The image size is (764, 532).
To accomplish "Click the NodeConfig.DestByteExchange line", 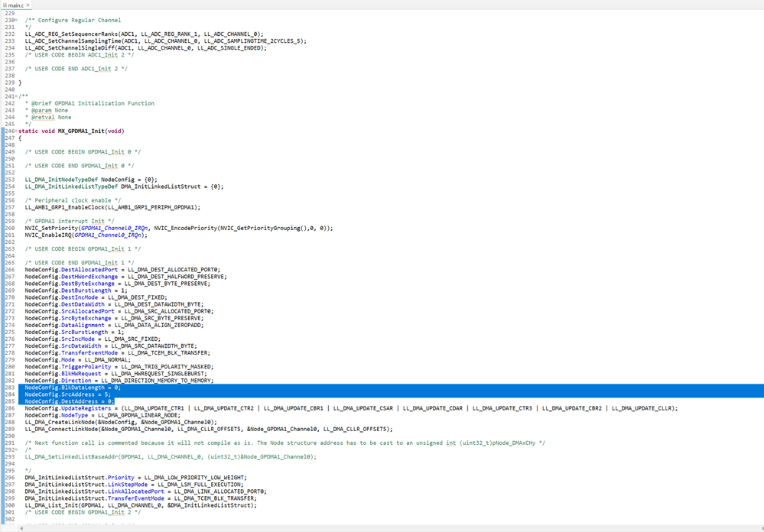I will tap(118, 284).
